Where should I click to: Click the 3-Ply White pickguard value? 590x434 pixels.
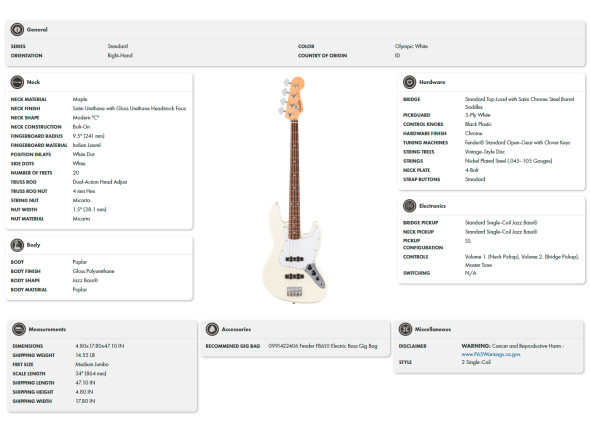(477, 115)
